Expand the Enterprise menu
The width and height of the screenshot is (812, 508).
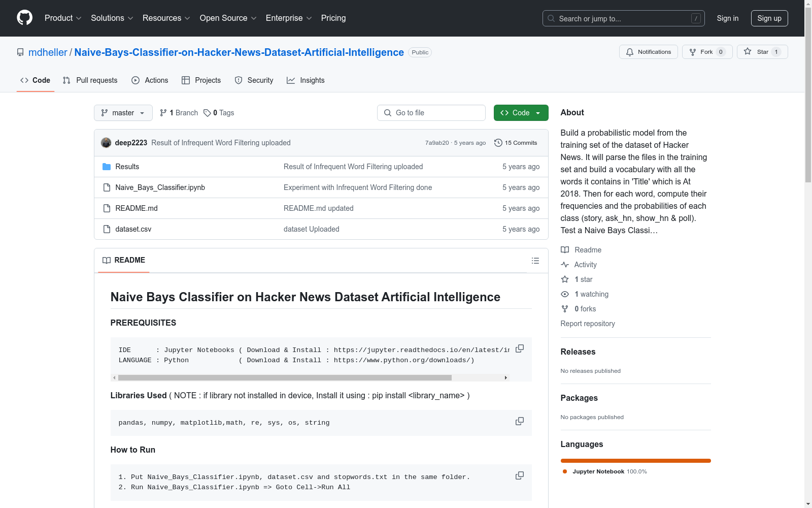point(288,18)
